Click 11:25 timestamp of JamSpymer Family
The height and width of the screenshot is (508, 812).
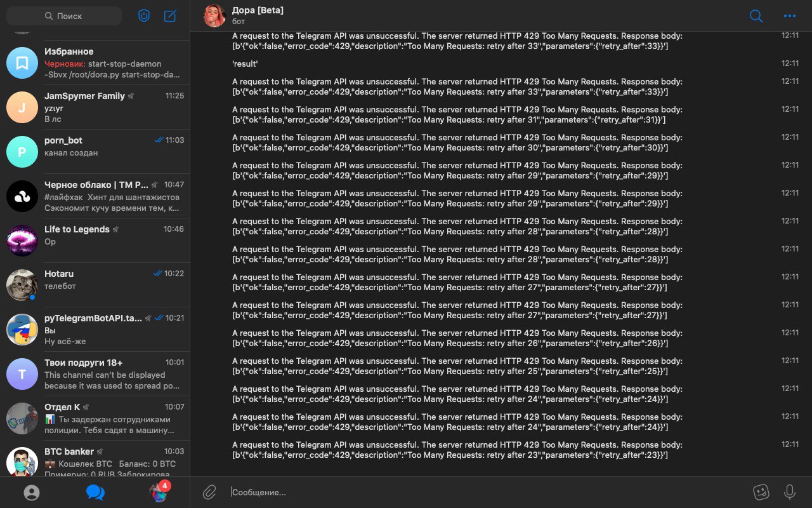point(174,96)
